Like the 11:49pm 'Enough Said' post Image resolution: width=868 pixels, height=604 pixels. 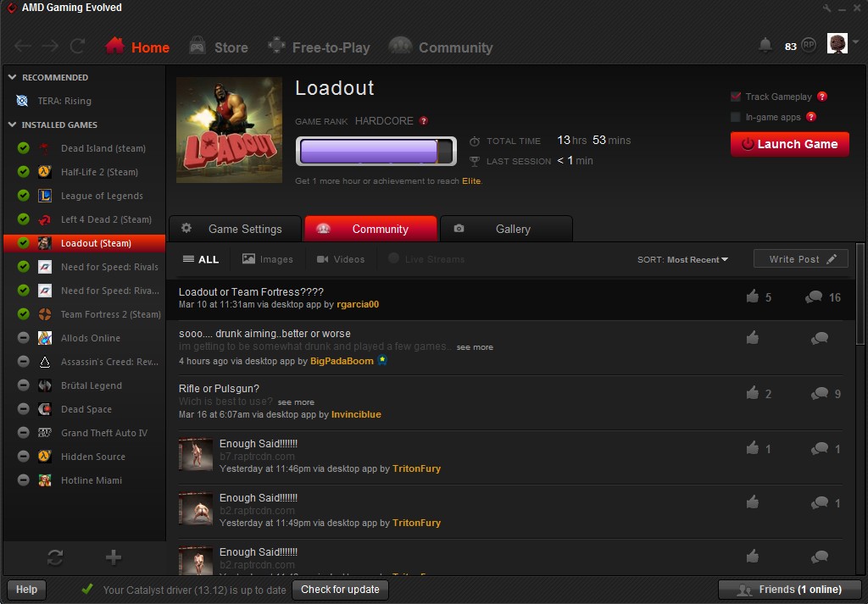click(753, 501)
